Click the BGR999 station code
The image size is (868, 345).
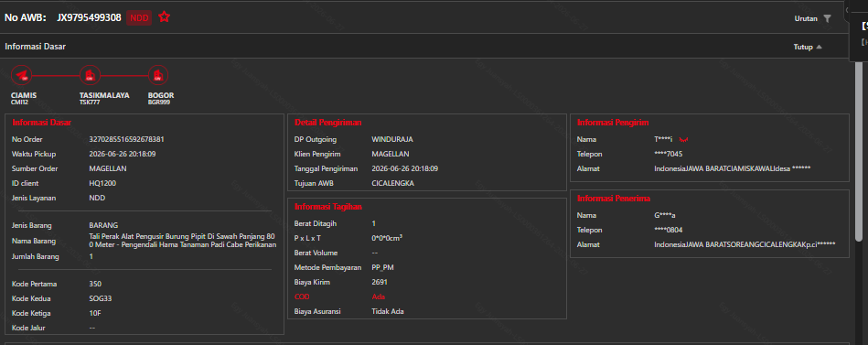(159, 102)
